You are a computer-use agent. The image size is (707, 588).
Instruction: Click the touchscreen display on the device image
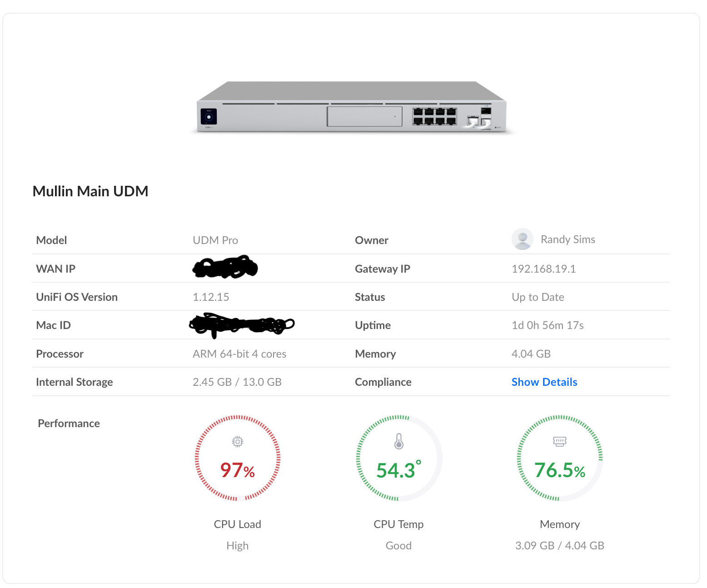209,117
